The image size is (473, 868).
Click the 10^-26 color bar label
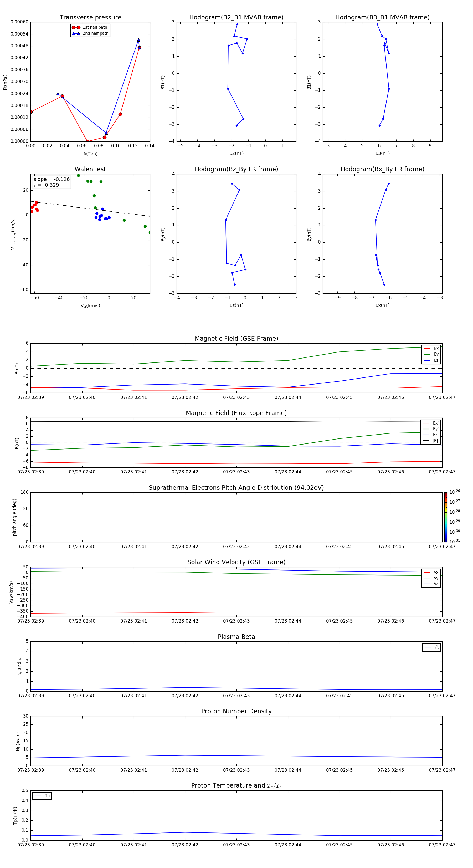click(455, 492)
